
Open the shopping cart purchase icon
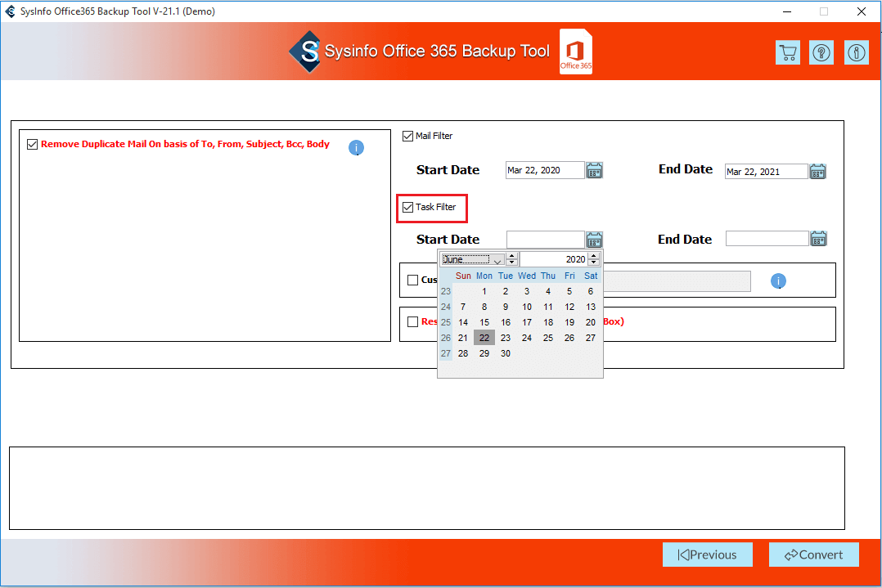(787, 53)
